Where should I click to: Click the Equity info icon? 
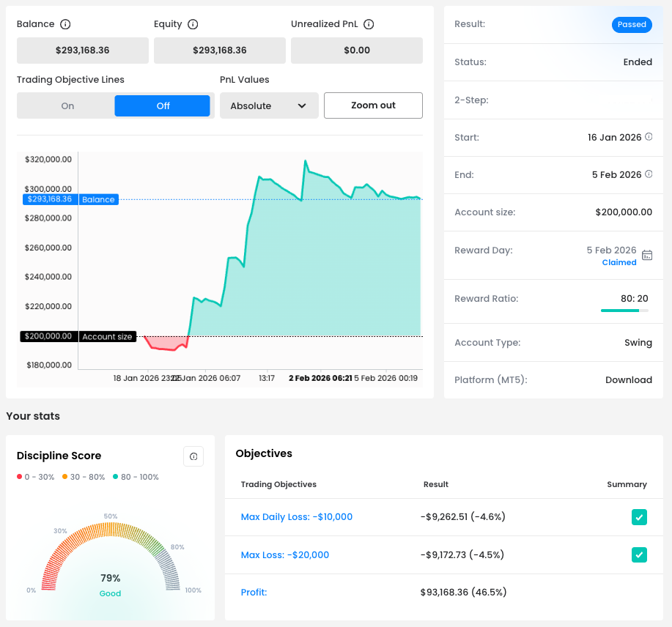(193, 24)
